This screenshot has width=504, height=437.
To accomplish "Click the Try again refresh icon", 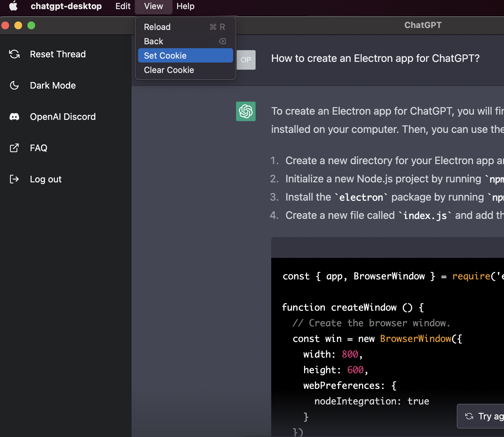I will pos(469,416).
